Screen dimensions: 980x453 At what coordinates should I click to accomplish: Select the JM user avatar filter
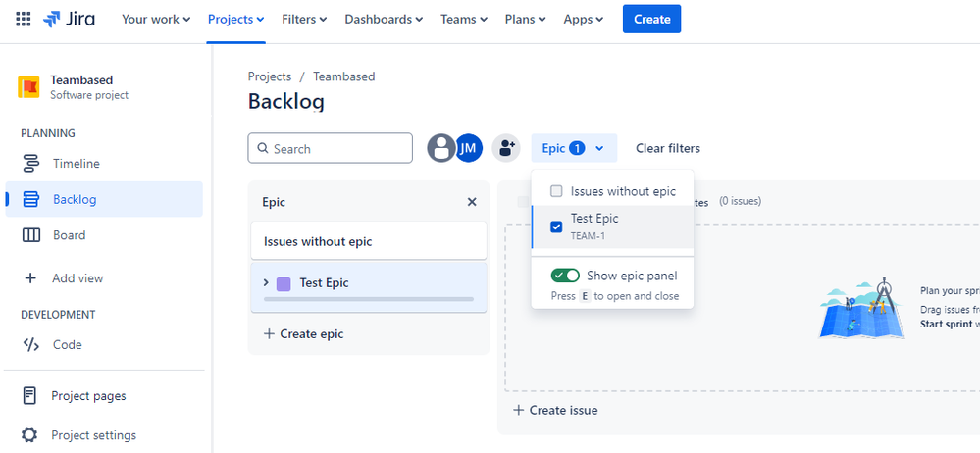(469, 148)
